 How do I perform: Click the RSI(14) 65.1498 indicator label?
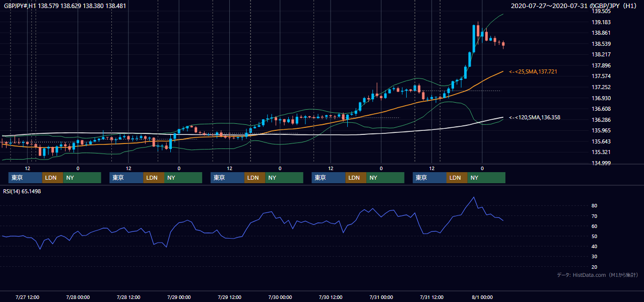coord(22,191)
